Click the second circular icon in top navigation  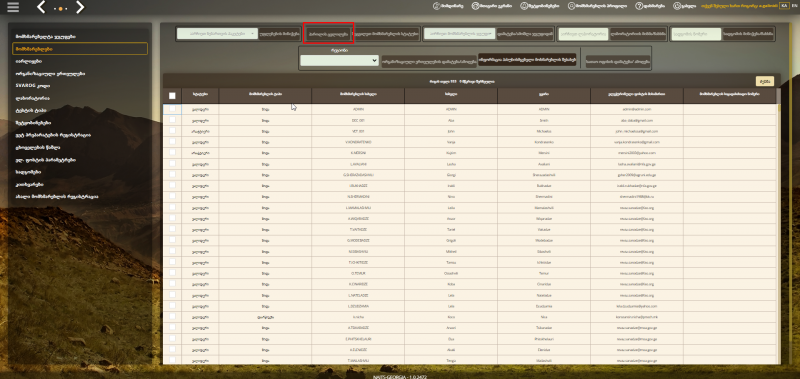[x=475, y=6]
